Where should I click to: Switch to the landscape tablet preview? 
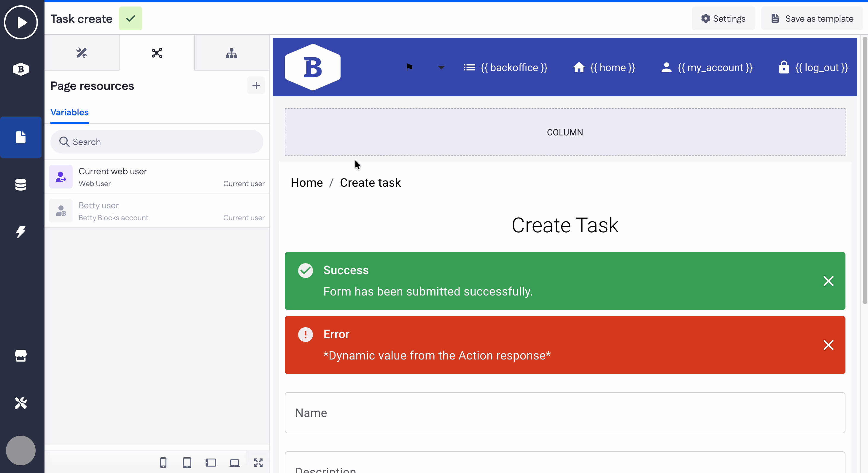point(211,463)
